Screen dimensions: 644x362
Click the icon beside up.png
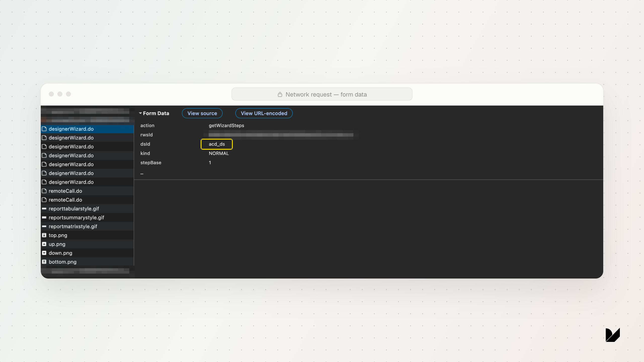click(44, 244)
